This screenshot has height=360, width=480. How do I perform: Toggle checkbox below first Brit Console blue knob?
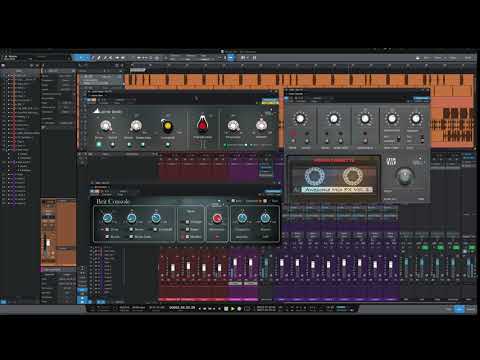[x=107, y=230]
